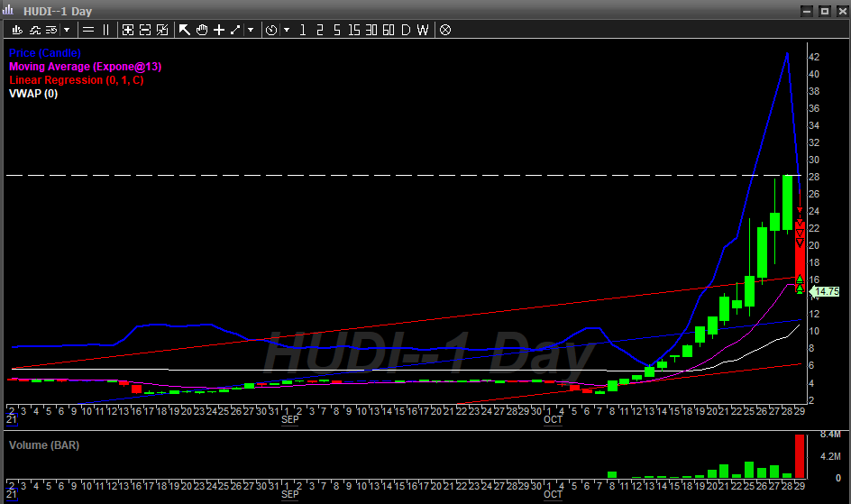Click the tall green candle on October 28
The height and width of the screenshot is (504, 851).
tap(787, 202)
